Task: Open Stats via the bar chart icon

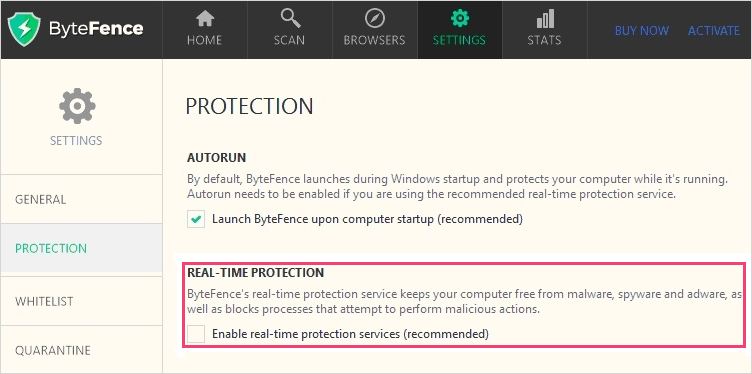Action: pos(545,19)
